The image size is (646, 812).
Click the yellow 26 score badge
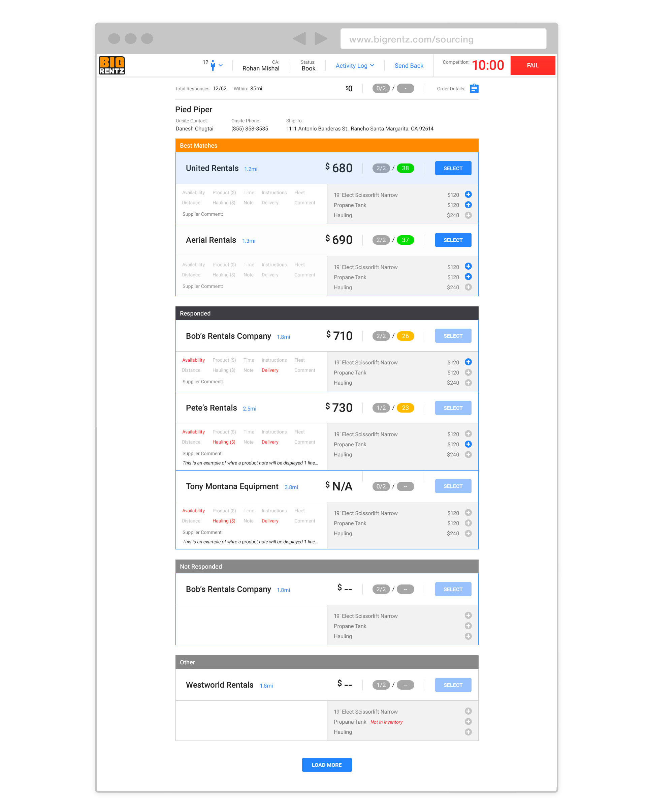tap(405, 336)
